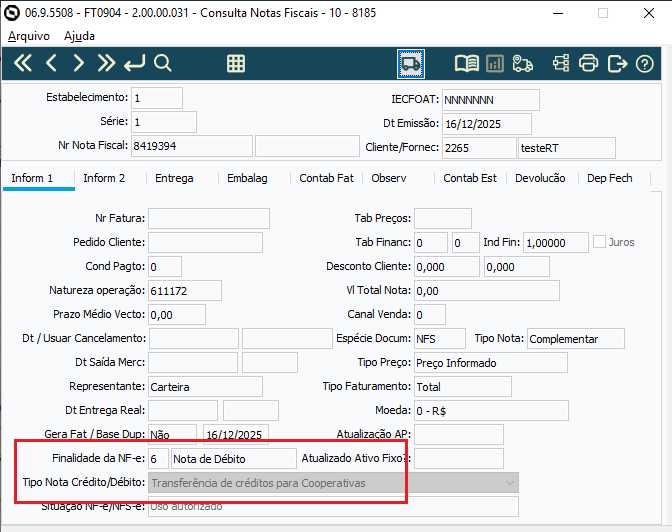Open the search magnifier tool

(163, 63)
